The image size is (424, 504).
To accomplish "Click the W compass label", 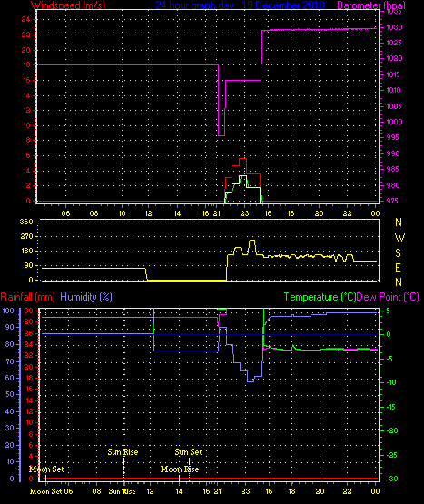I will (399, 238).
